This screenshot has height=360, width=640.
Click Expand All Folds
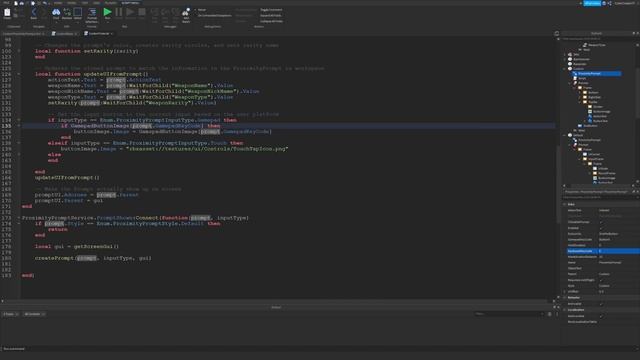270,16
